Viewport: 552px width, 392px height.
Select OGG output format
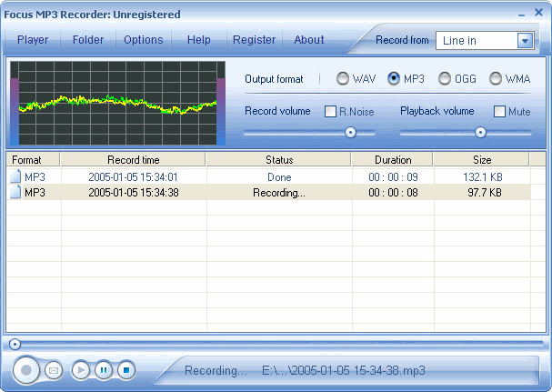[x=445, y=78]
